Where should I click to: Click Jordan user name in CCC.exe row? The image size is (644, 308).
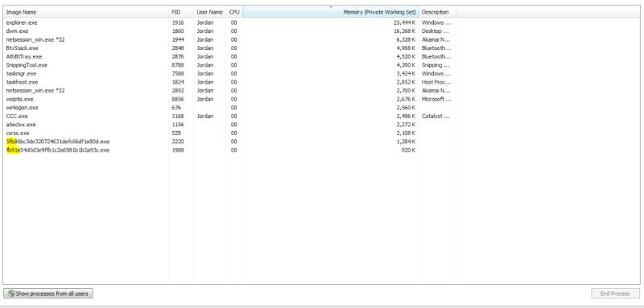(205, 116)
